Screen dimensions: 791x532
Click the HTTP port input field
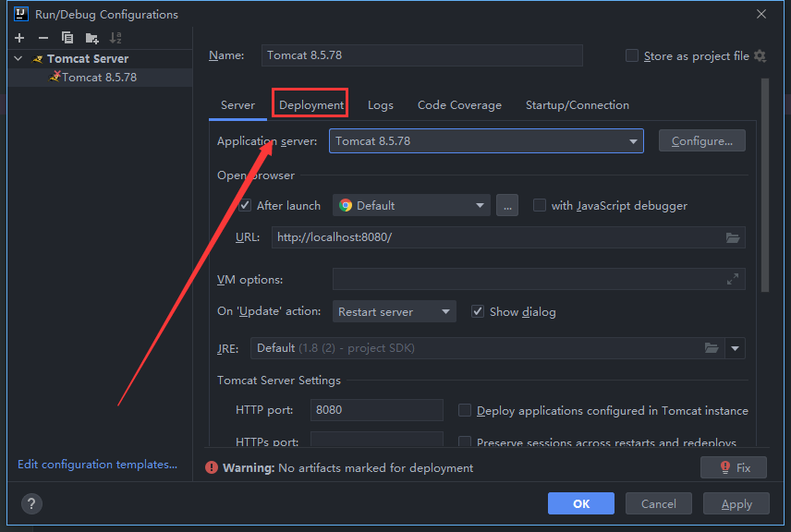377,410
